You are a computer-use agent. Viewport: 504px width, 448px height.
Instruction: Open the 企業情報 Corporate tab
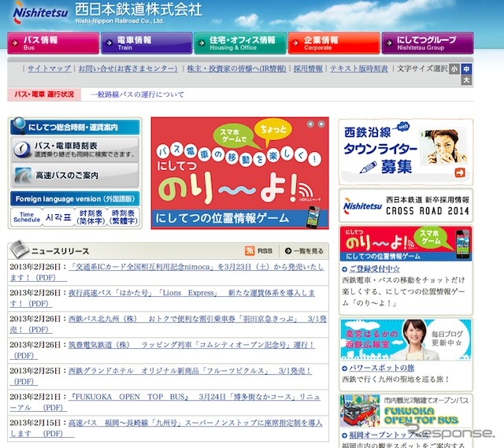pos(334,43)
